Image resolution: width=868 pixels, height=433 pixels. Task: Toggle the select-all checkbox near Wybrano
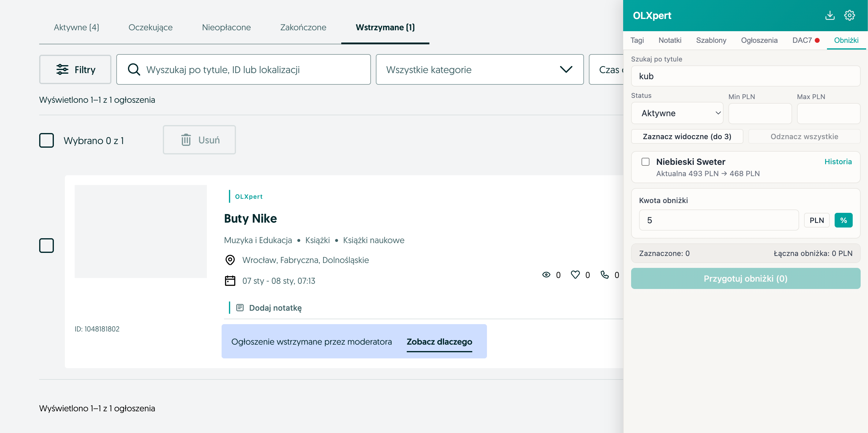47,140
